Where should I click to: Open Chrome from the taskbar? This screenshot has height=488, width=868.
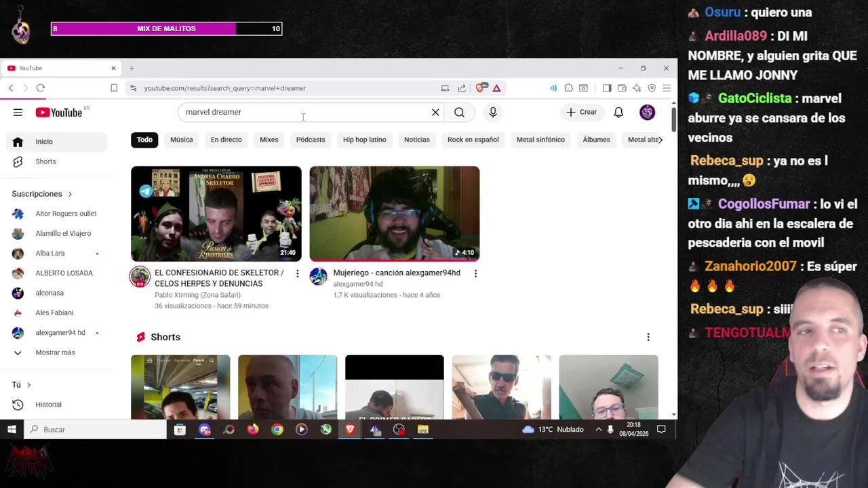277,430
